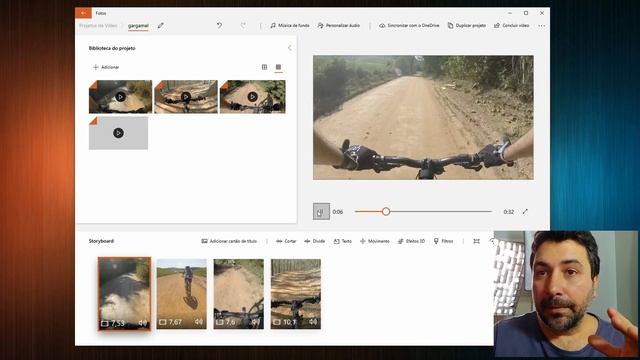
Task: Open Efeitos 3D
Action: point(411,241)
